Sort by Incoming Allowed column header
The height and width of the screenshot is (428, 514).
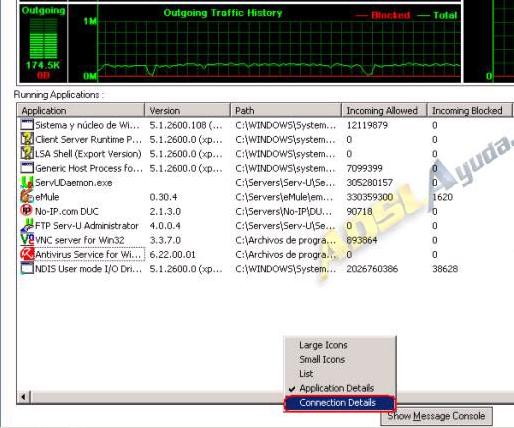point(384,110)
